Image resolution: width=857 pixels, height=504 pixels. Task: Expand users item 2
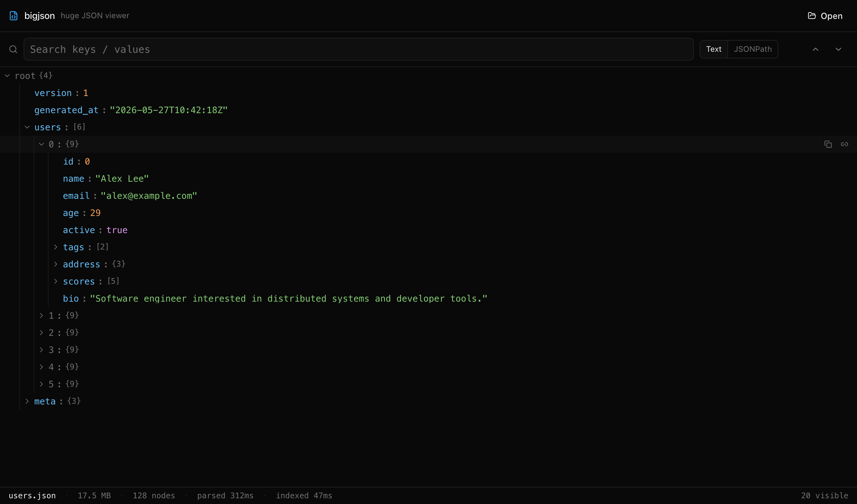click(41, 333)
